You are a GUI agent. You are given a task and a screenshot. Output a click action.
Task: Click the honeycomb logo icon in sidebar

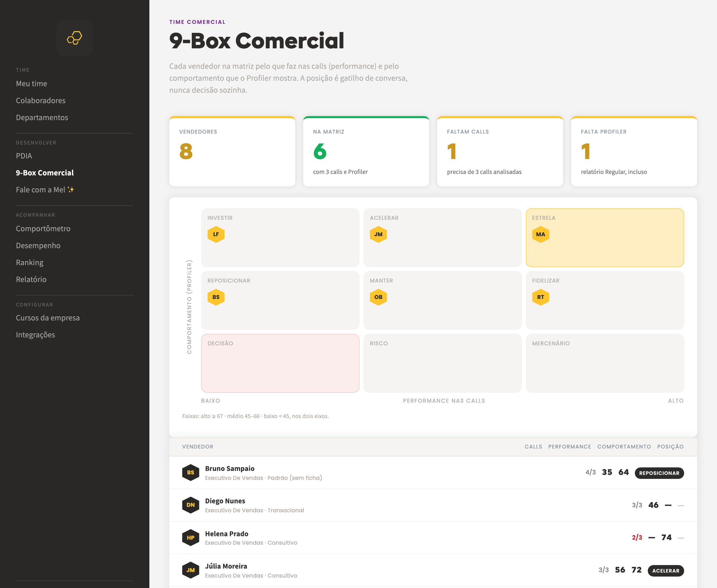click(x=74, y=38)
